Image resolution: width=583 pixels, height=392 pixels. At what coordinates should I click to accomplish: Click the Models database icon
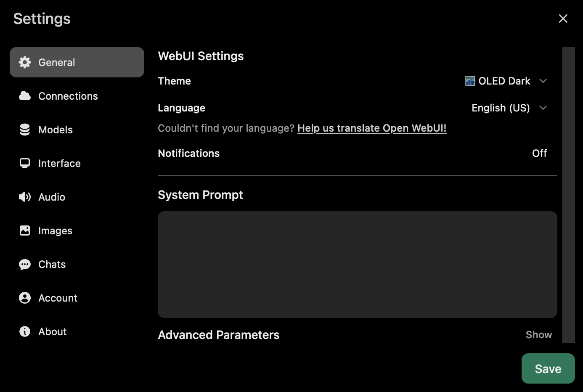(25, 130)
